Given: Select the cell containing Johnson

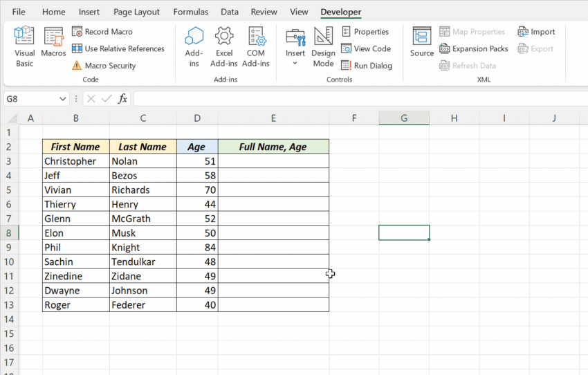Looking at the screenshot, I should click(143, 291).
